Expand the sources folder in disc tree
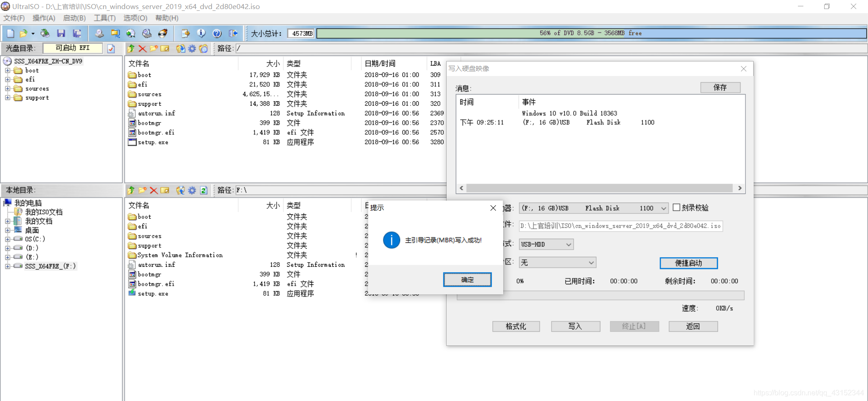The height and width of the screenshot is (401, 868). click(8, 89)
